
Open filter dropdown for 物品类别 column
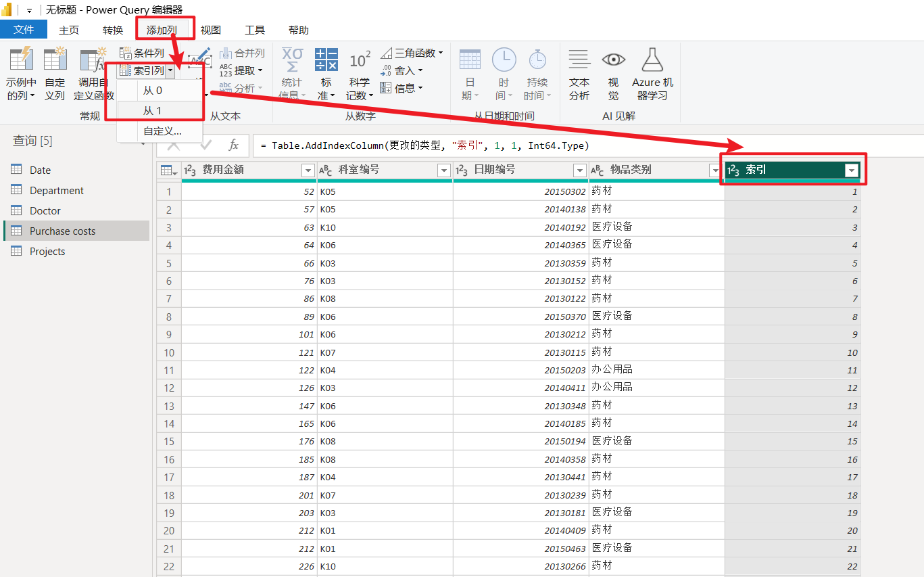(x=715, y=170)
